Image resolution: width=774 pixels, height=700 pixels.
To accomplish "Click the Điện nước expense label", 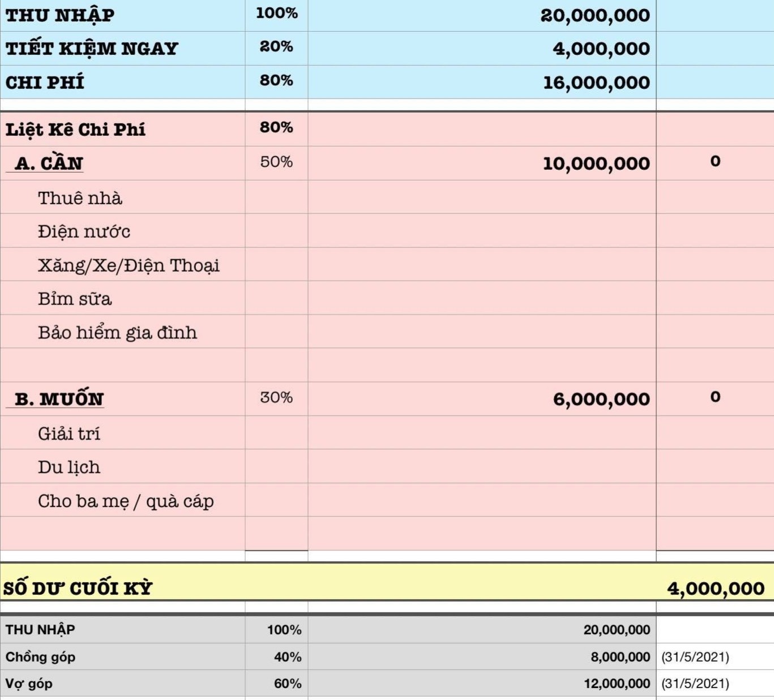I will click(84, 231).
